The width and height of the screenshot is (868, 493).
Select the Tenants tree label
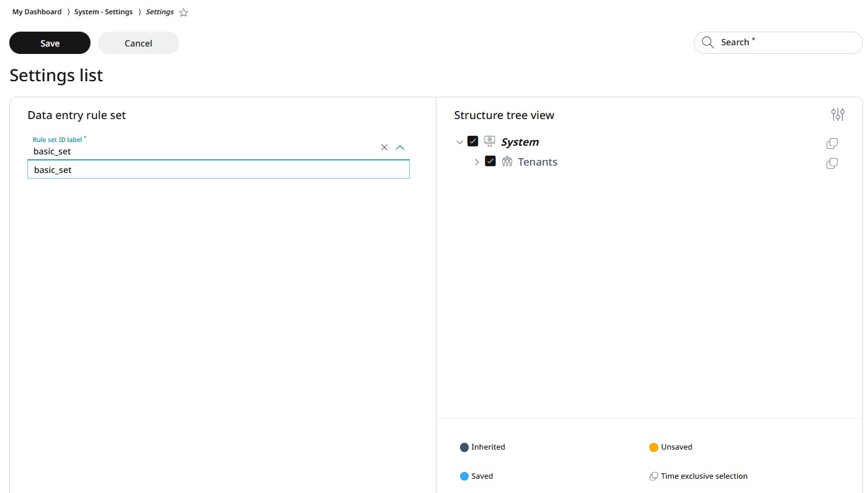click(538, 162)
